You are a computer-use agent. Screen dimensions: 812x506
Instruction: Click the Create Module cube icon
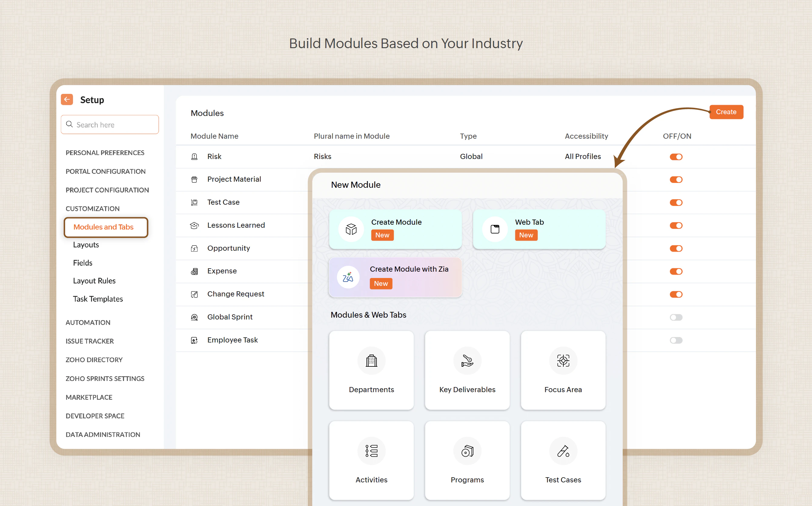point(351,229)
